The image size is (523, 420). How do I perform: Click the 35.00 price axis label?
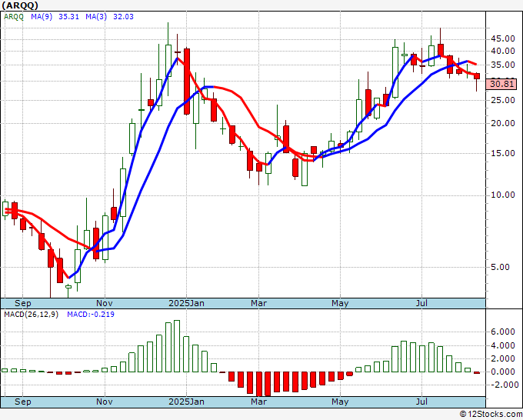click(503, 65)
